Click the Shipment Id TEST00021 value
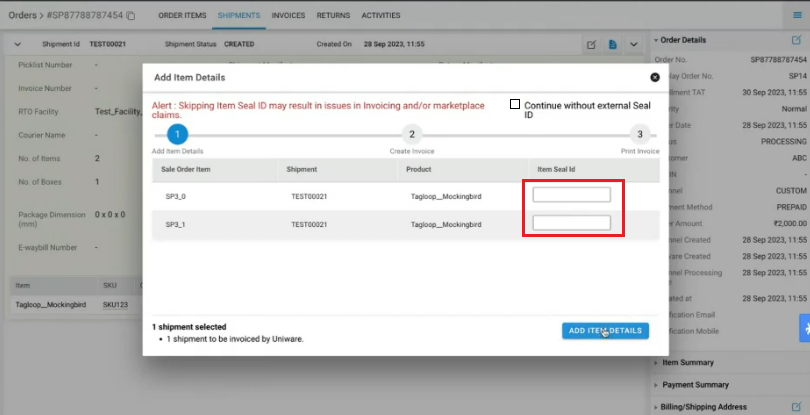 [107, 44]
